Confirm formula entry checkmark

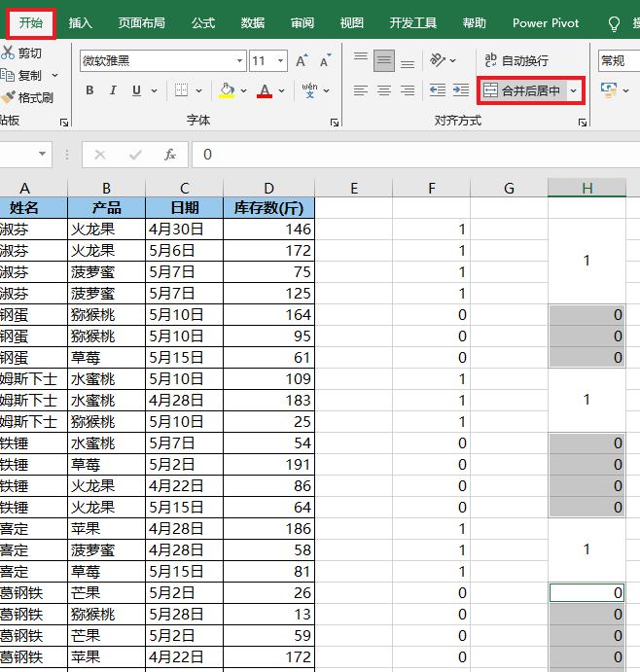pyautogui.click(x=135, y=155)
